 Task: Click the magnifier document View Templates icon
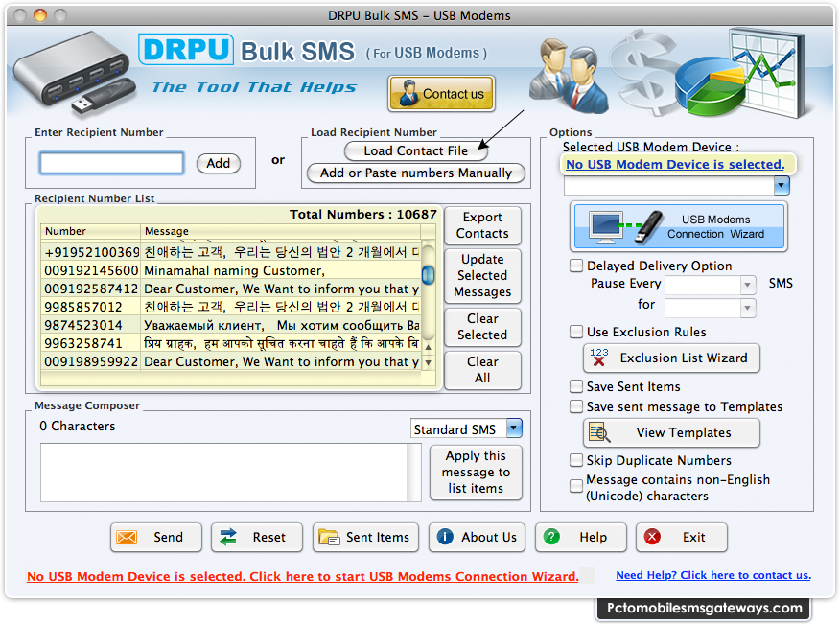point(599,432)
